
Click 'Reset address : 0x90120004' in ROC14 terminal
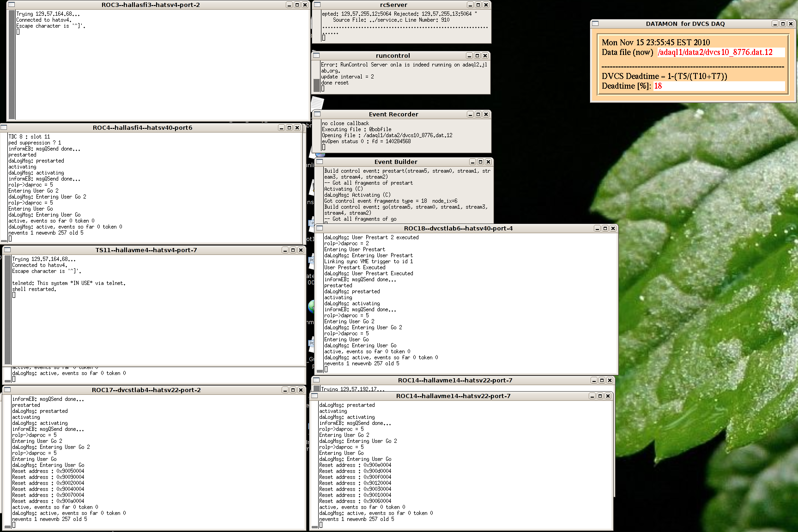355,483
